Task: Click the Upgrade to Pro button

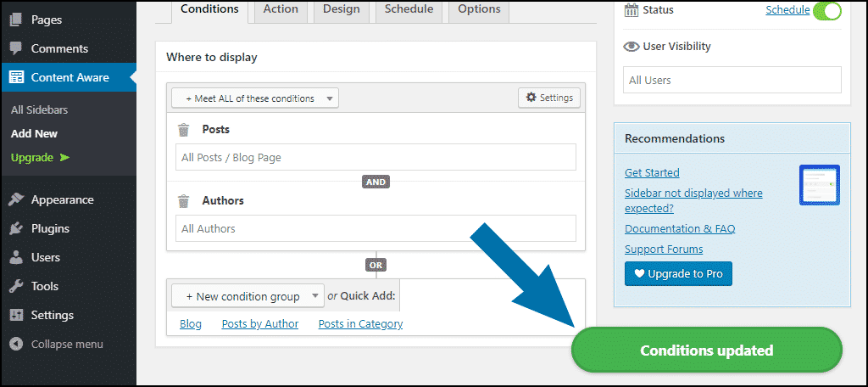Action: (678, 274)
